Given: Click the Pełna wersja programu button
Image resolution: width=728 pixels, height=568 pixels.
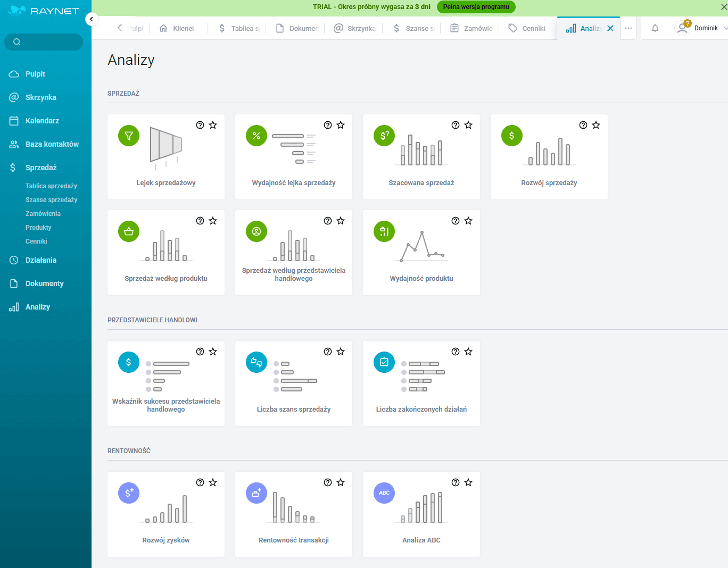Looking at the screenshot, I should click(x=476, y=7).
